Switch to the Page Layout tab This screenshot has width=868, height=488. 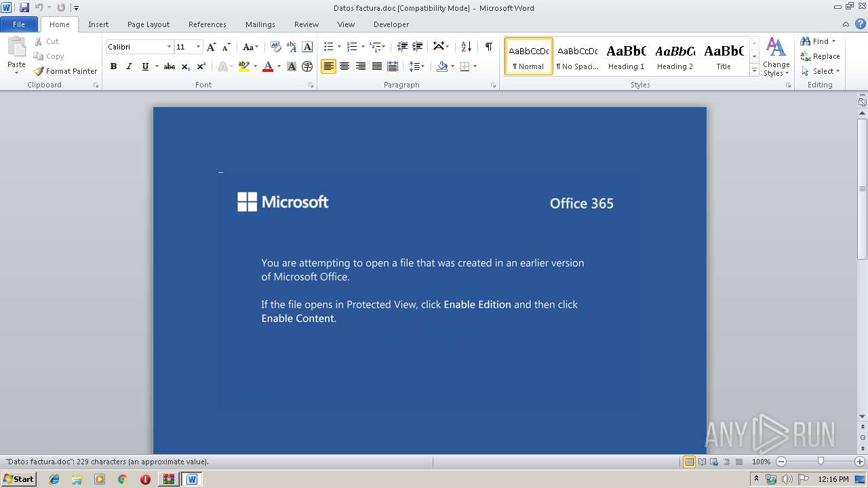[149, 24]
